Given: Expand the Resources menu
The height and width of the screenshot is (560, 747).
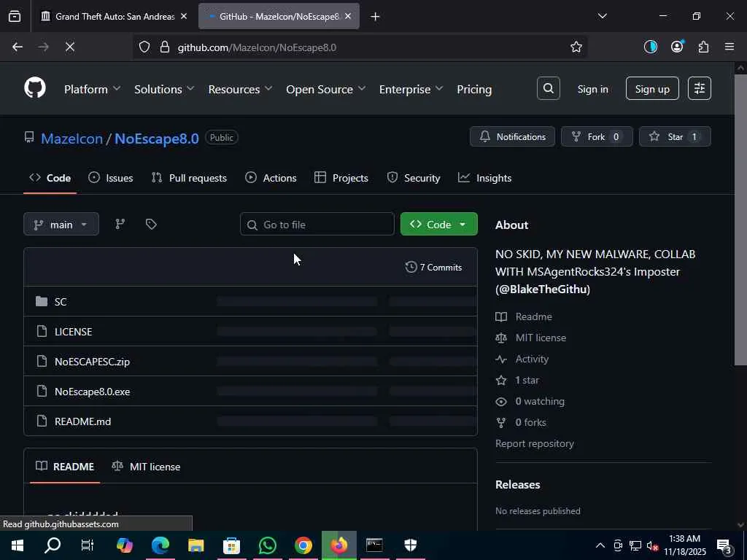Looking at the screenshot, I should (x=240, y=89).
